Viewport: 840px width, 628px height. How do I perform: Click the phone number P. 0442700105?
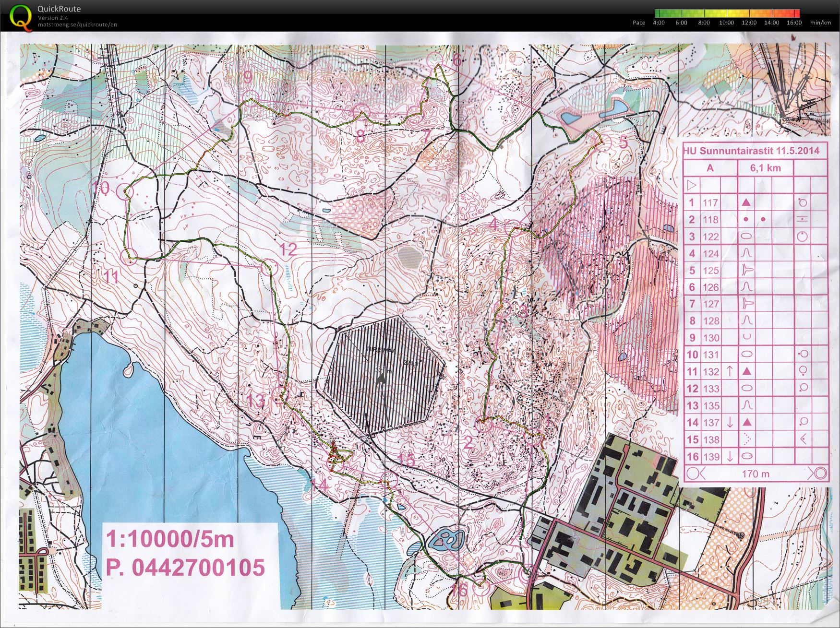(185, 568)
